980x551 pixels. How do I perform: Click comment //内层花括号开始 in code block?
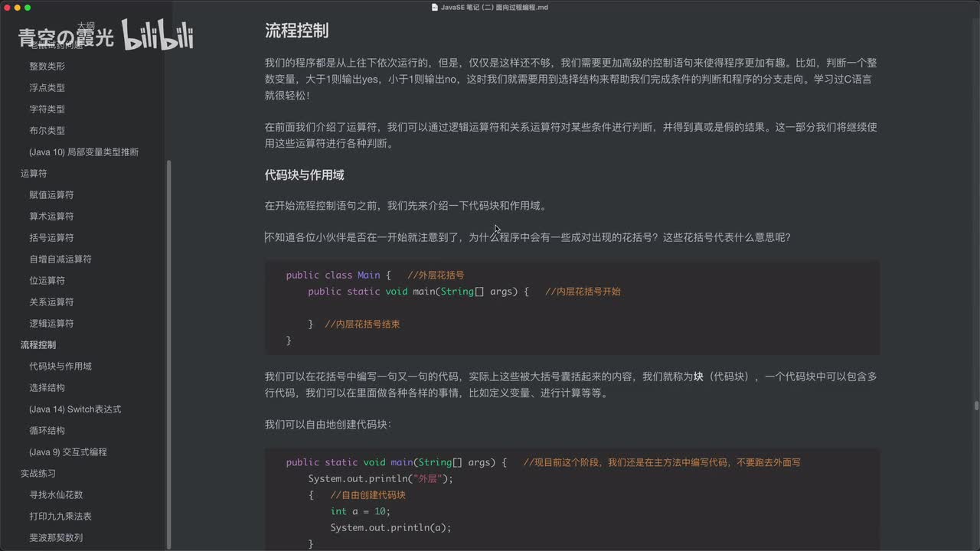click(583, 292)
